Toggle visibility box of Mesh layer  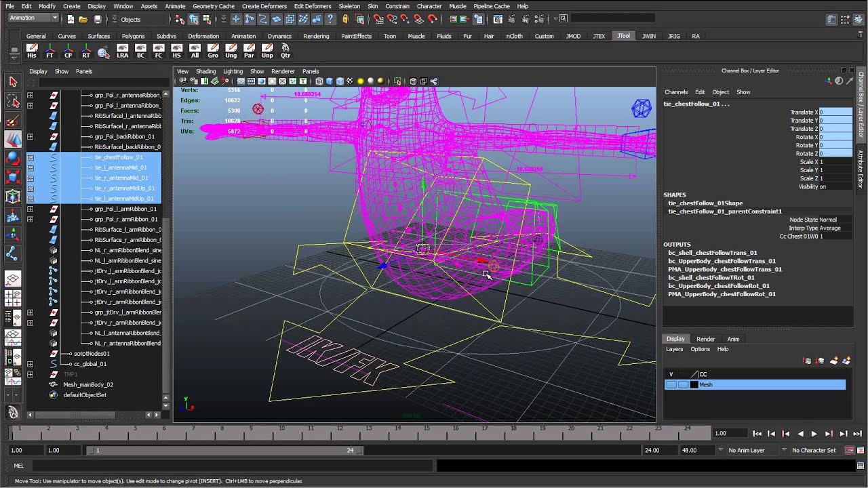pos(671,385)
